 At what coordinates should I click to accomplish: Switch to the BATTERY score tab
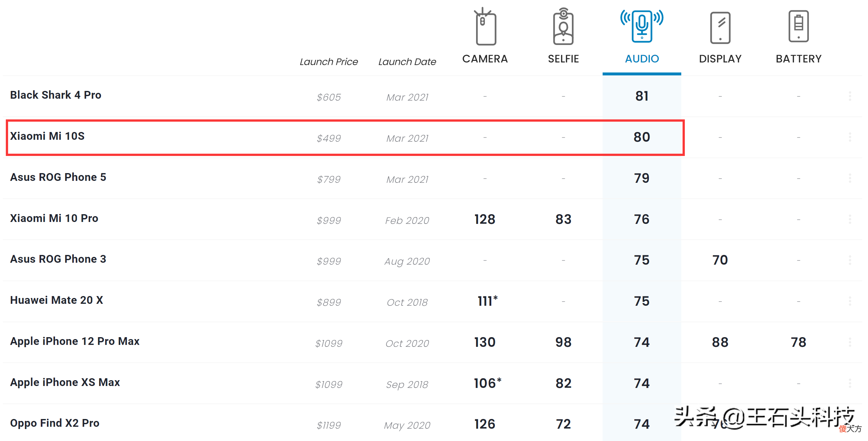point(799,59)
